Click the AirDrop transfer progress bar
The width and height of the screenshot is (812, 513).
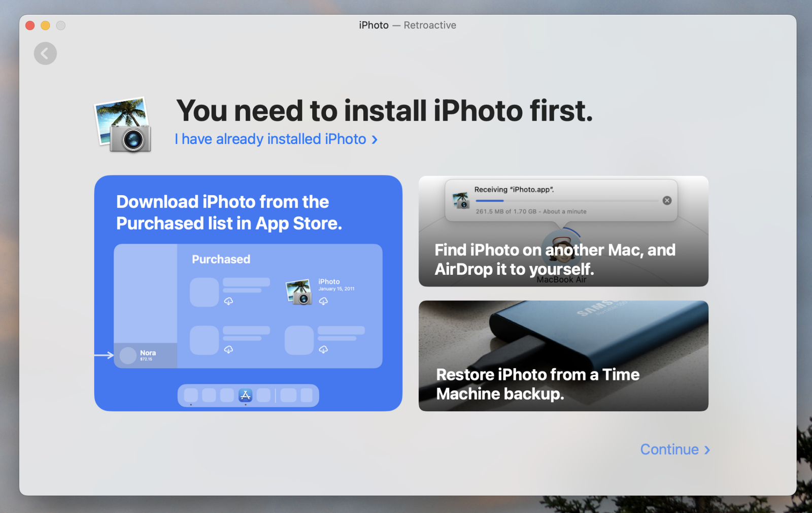[x=567, y=201]
